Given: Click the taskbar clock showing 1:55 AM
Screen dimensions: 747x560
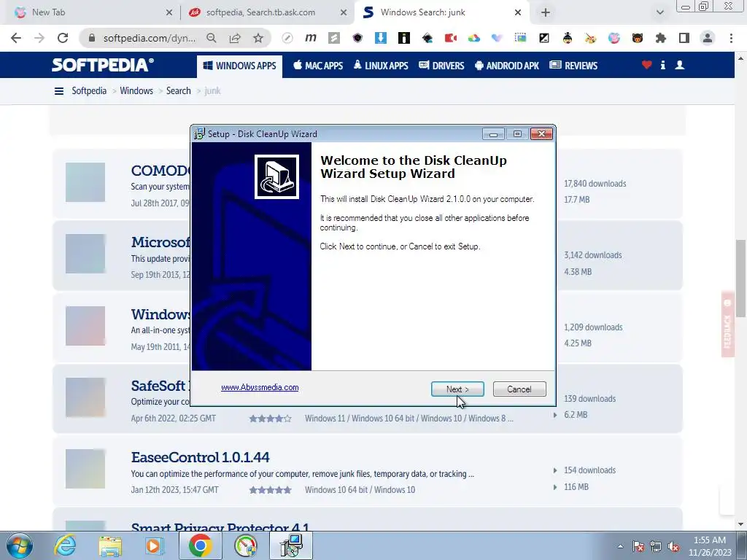Looking at the screenshot, I should pyautogui.click(x=710, y=546).
